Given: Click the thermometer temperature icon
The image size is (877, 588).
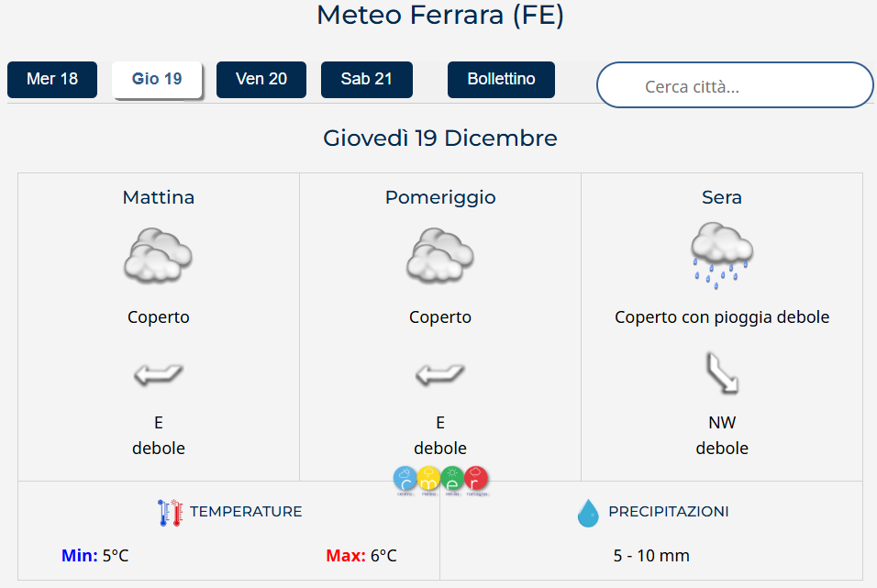Looking at the screenshot, I should point(171,512).
